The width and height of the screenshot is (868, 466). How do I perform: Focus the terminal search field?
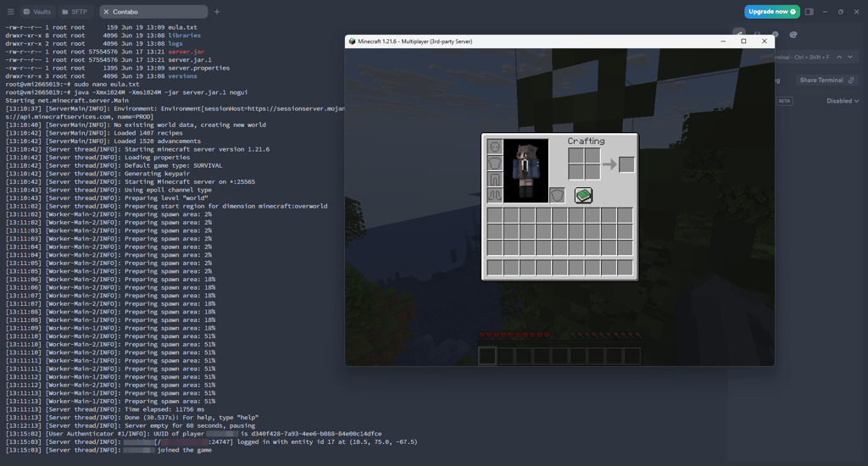tap(802, 57)
